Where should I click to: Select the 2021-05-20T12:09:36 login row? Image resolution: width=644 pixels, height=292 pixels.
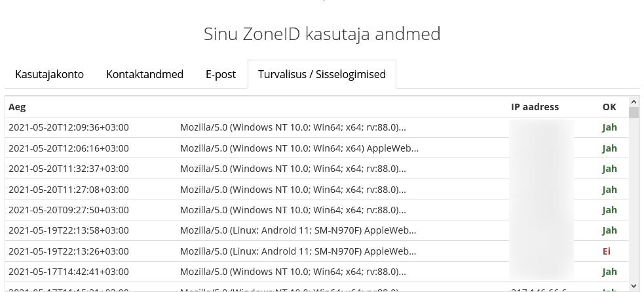coord(316,127)
